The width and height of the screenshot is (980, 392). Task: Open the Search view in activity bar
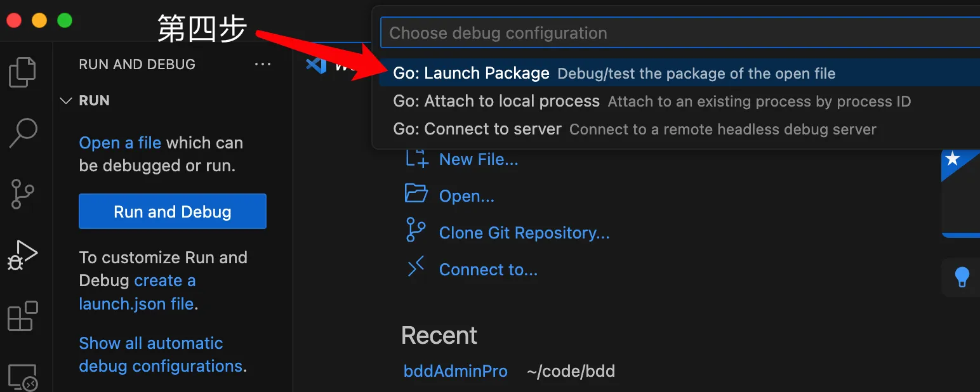coord(23,133)
